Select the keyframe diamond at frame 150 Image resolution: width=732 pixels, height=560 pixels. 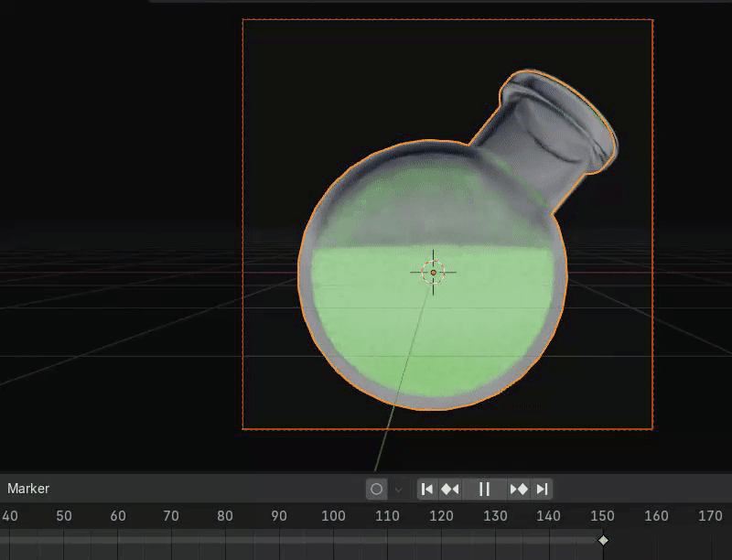point(603,540)
